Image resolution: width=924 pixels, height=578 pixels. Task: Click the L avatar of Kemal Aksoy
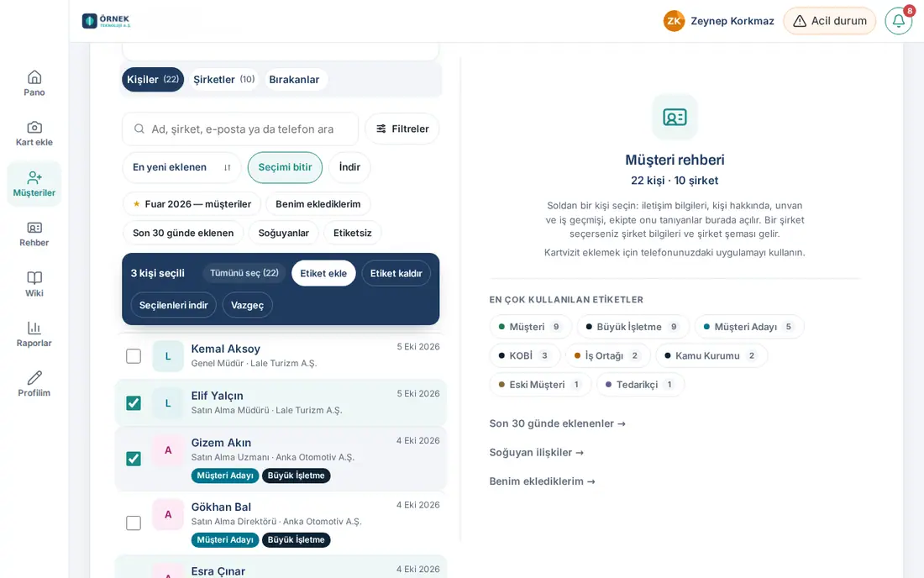(168, 356)
